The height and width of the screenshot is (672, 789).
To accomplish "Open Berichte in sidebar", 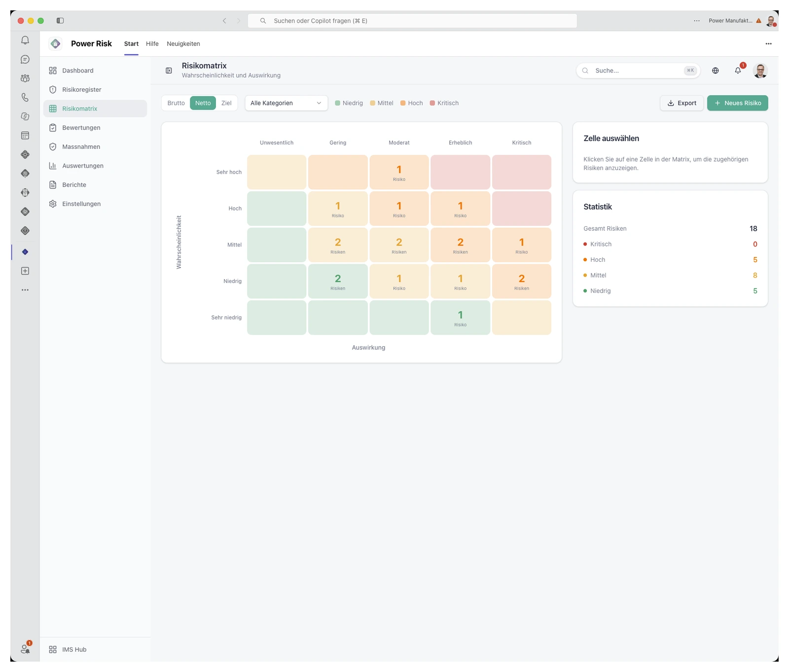I will click(x=95, y=185).
